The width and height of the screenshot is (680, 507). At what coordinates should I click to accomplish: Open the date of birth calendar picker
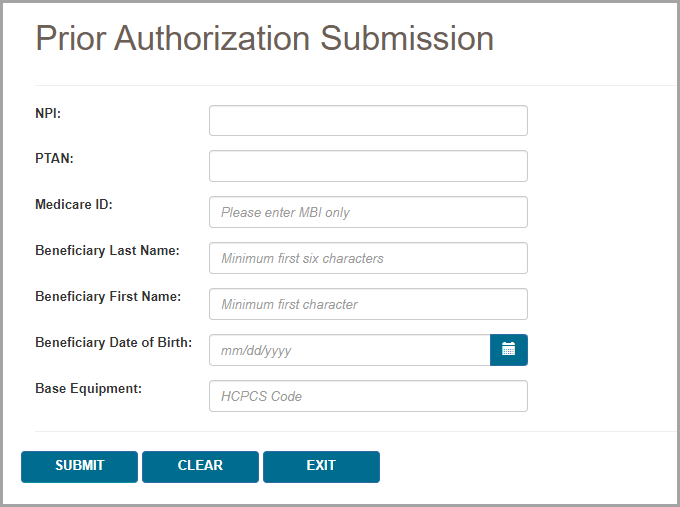(508, 350)
